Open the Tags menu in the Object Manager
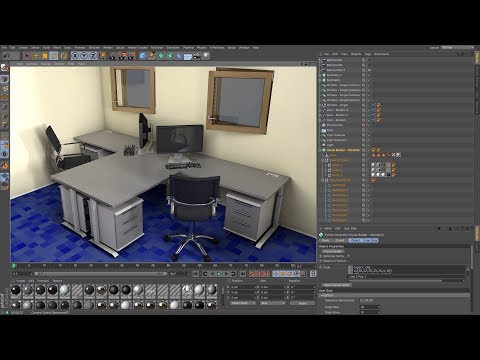The width and height of the screenshot is (480, 360). tap(368, 54)
